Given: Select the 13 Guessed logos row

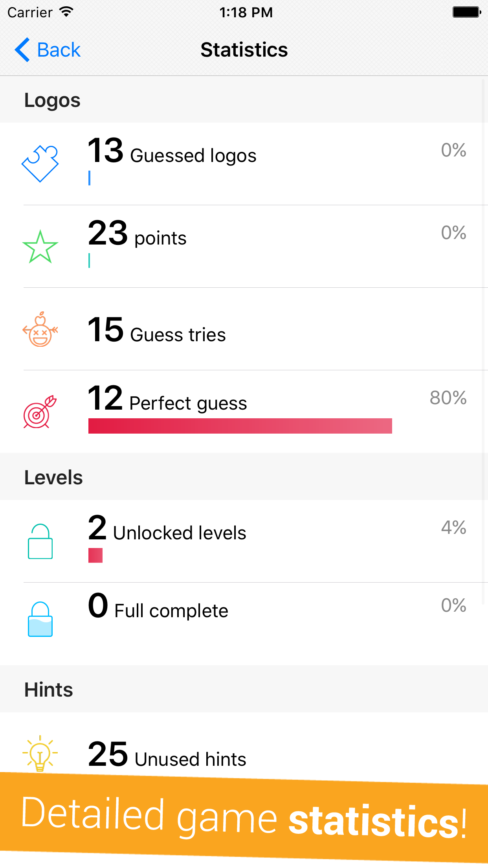Looking at the screenshot, I should pos(244,164).
